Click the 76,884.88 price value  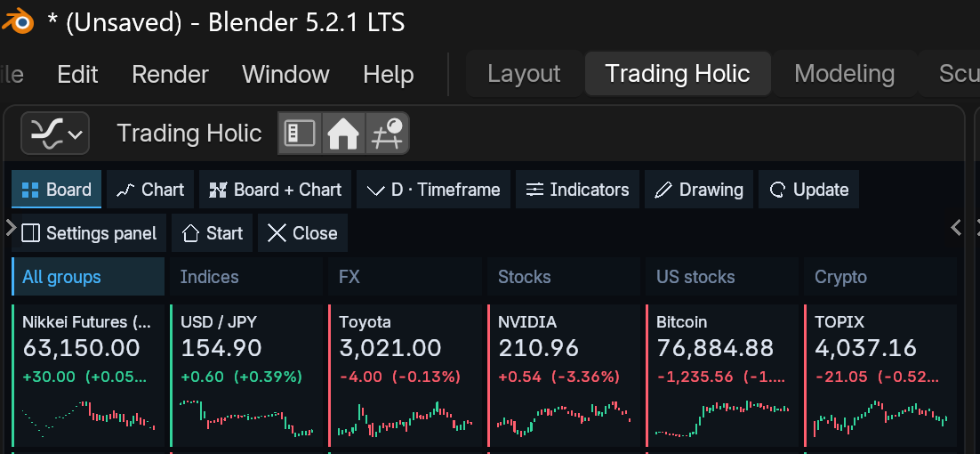(716, 348)
